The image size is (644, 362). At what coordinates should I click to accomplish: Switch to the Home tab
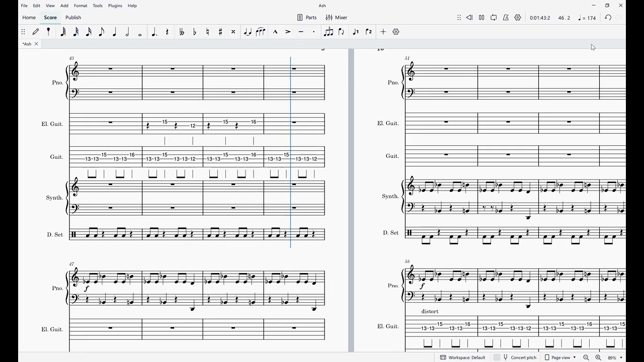29,18
